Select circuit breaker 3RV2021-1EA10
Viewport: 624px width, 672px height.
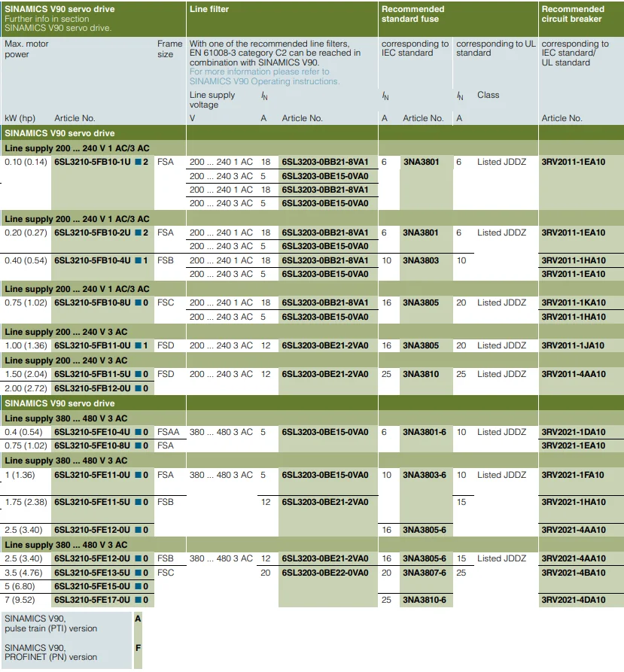point(574,445)
